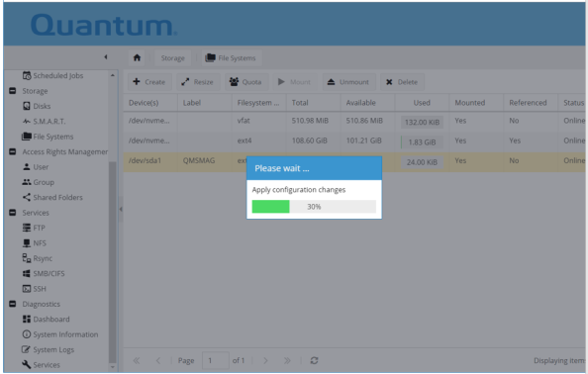Click the Unmount eject button

348,82
